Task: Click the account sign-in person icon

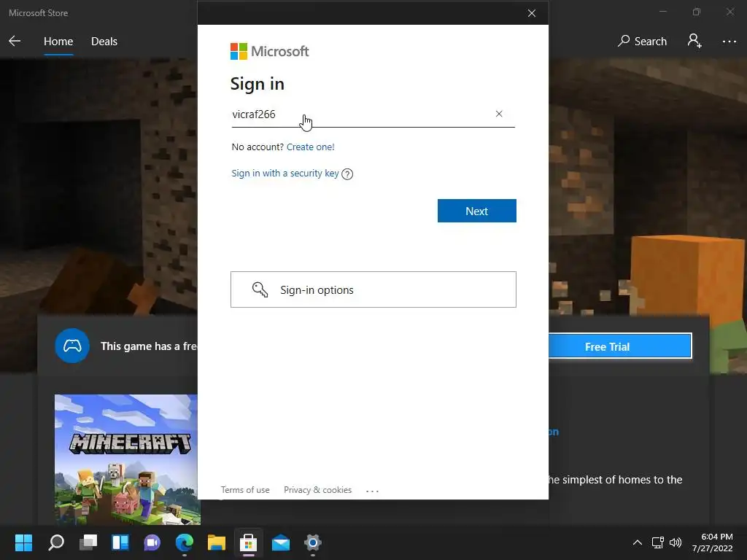Action: [x=694, y=41]
